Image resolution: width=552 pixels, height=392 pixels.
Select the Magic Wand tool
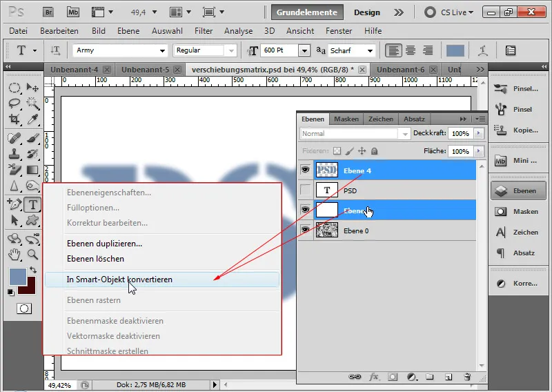point(32,104)
